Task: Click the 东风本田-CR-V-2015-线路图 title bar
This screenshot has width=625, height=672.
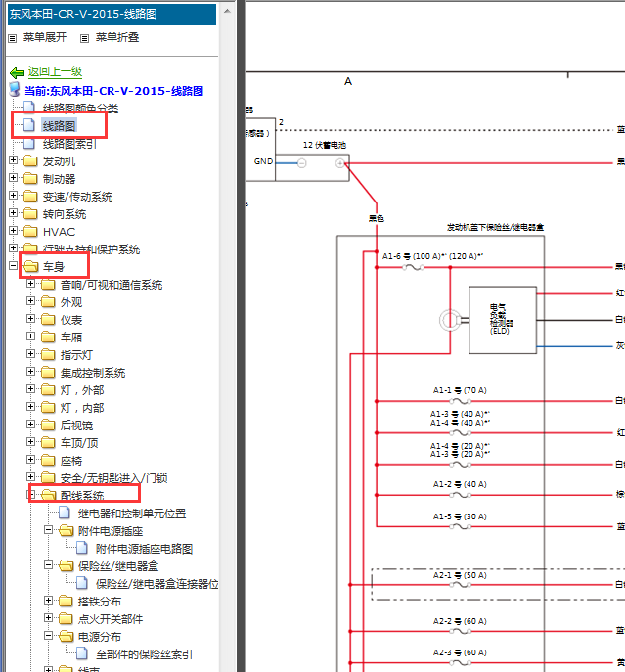Action: tap(112, 14)
